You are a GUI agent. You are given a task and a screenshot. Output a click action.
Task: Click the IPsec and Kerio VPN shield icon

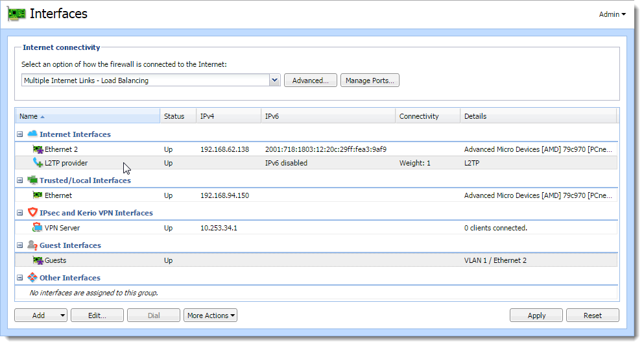coord(32,212)
